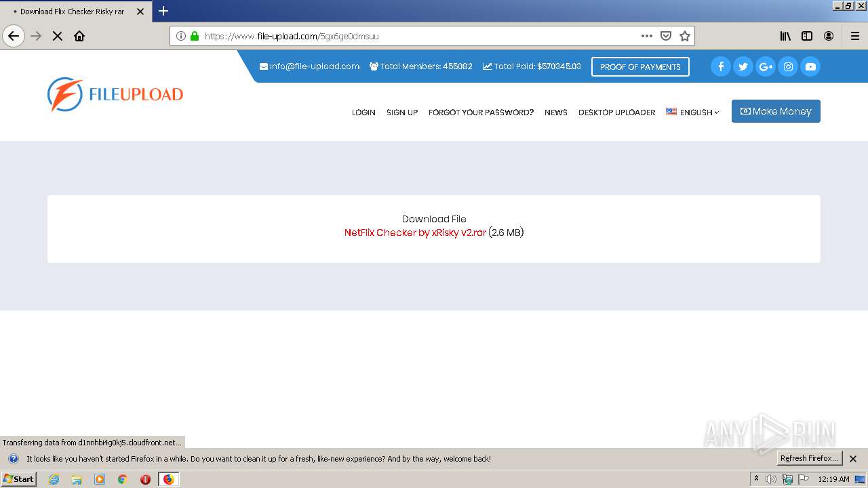Select the Download Flix Checker browser tab

coord(75,12)
